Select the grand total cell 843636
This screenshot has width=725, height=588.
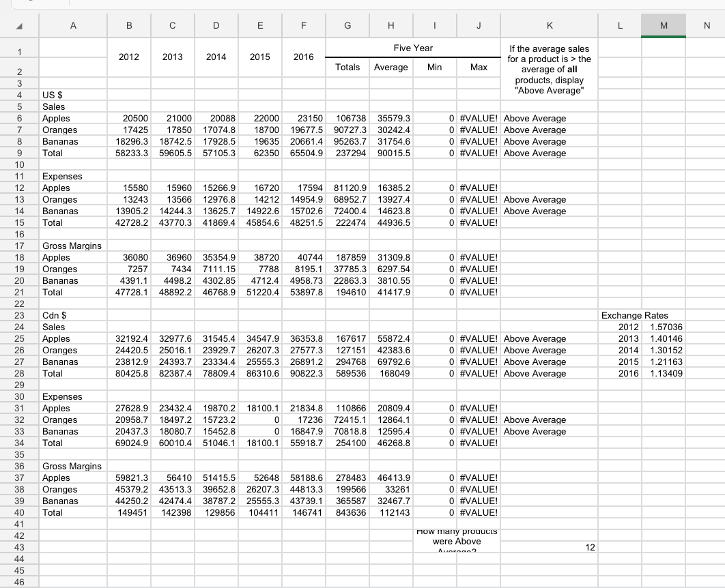(347, 512)
